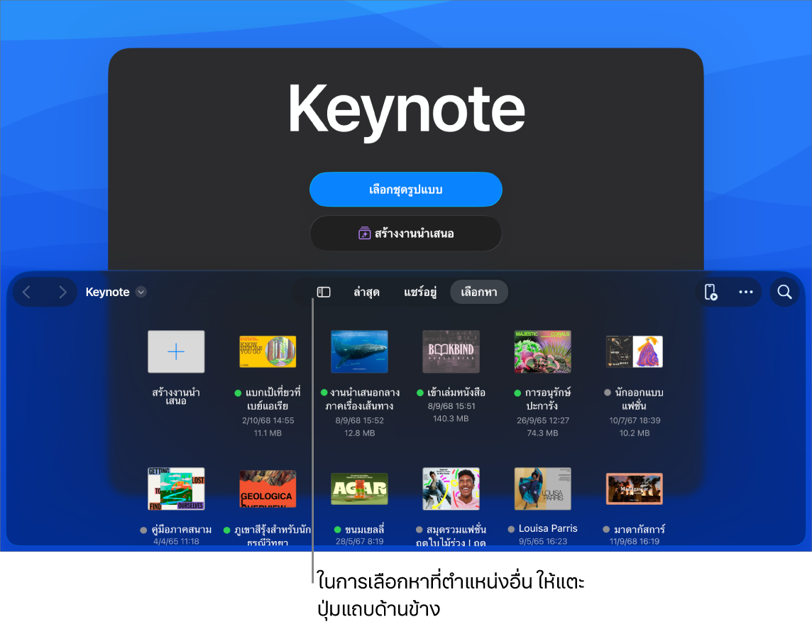This screenshot has width=812, height=644.
Task: Open the Getting Lost field guide thumbnail
Action: pyautogui.click(x=176, y=489)
